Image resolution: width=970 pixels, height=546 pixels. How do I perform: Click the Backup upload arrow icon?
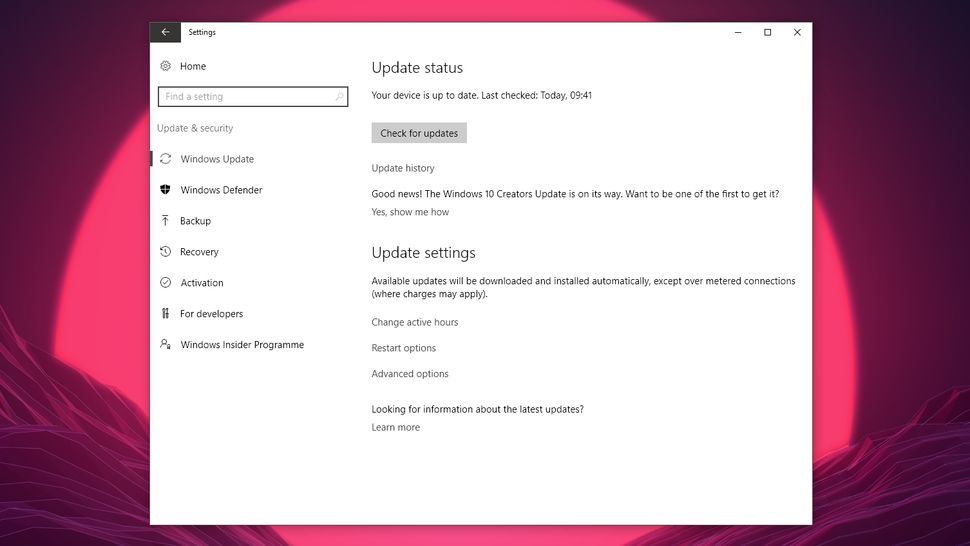165,221
